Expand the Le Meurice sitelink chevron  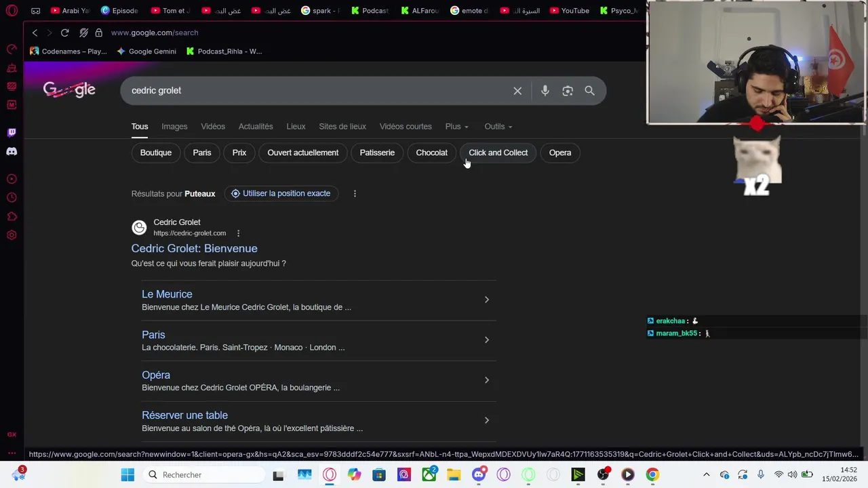(486, 300)
